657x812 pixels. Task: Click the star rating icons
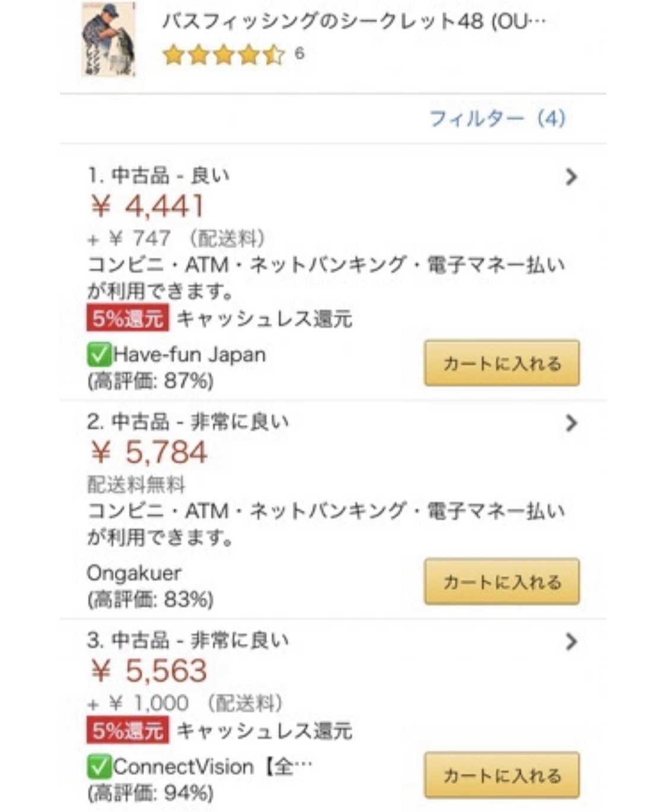point(224,55)
